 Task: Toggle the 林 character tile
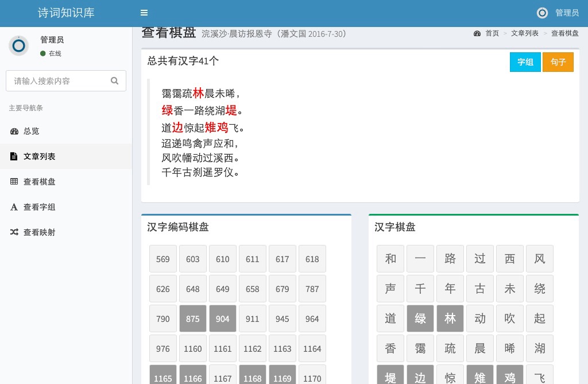(450, 318)
